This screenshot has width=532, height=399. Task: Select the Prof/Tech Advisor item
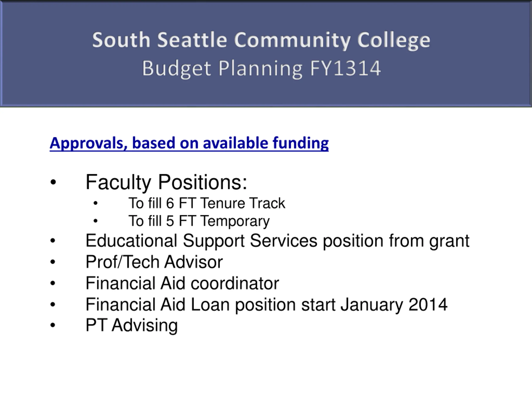tap(154, 262)
